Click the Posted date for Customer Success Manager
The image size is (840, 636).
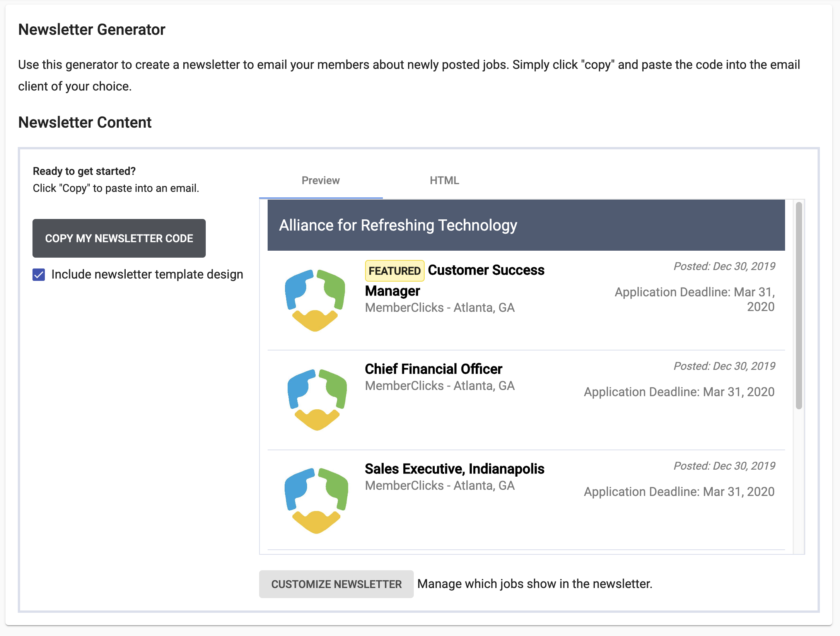pyautogui.click(x=724, y=266)
